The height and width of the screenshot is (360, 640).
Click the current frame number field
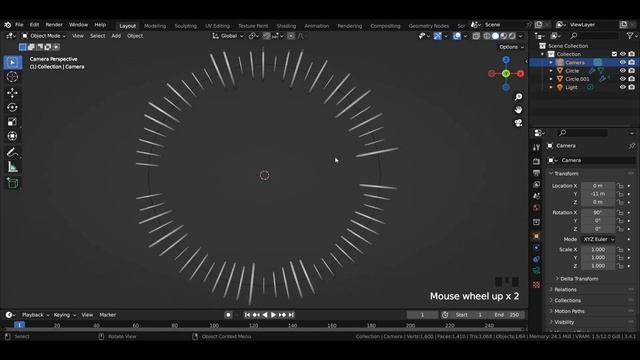422,315
